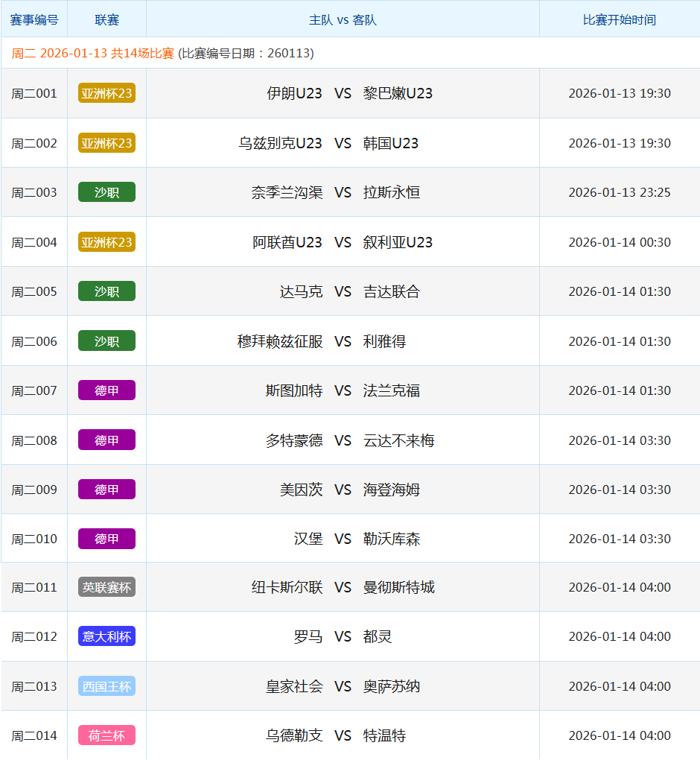
Task: Open the 罗马 team name
Action: [308, 636]
